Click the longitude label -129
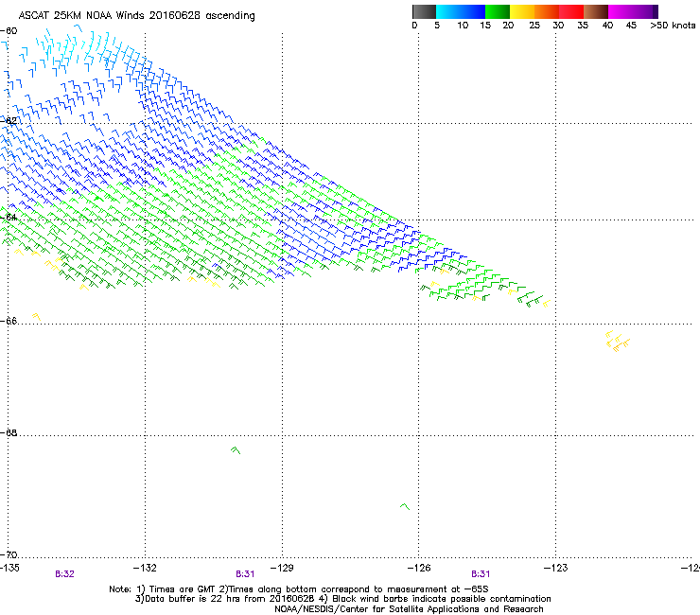The height and width of the screenshot is (615, 700). click(282, 568)
